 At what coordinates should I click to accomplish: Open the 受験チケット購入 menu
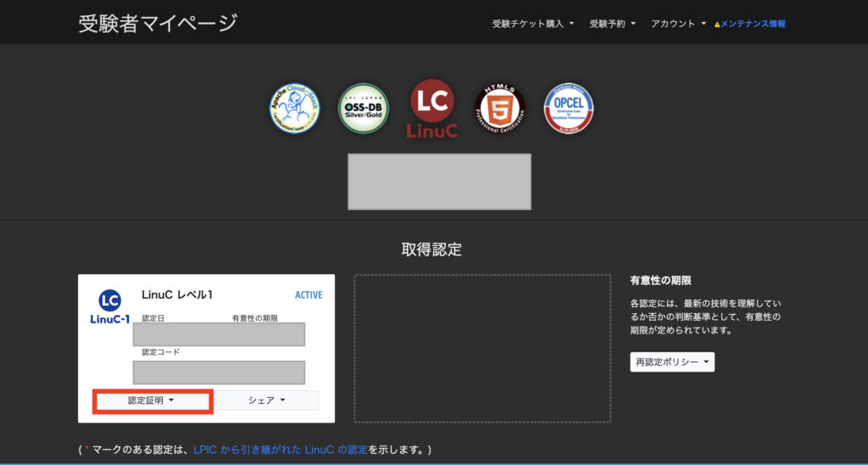(533, 24)
